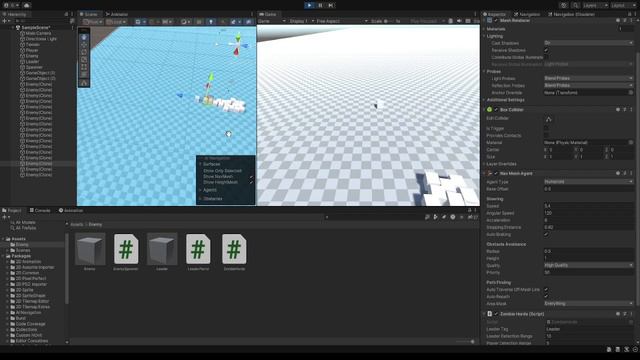Switch to the Animation tab
Screen dimensions: 640x360
pyautogui.click(x=71, y=211)
